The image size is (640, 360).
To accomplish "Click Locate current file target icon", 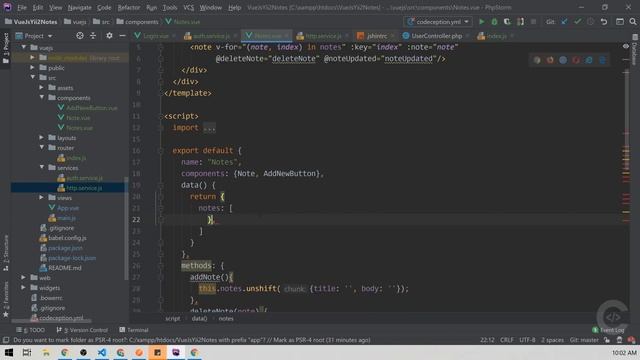I will [80, 36].
